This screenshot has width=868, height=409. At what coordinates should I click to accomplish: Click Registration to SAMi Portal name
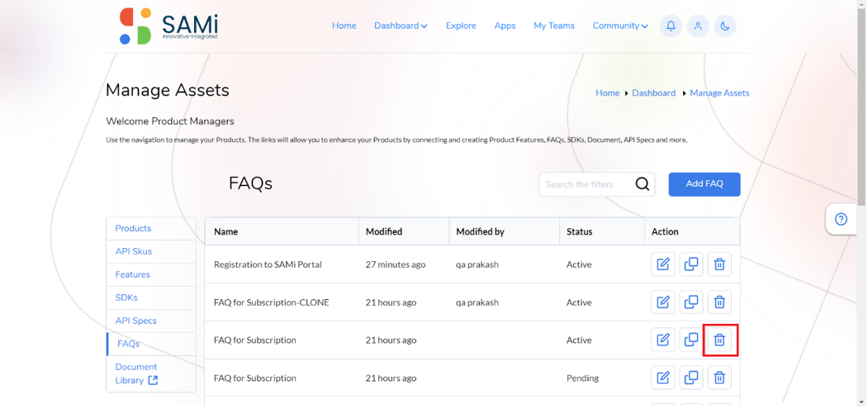click(268, 265)
